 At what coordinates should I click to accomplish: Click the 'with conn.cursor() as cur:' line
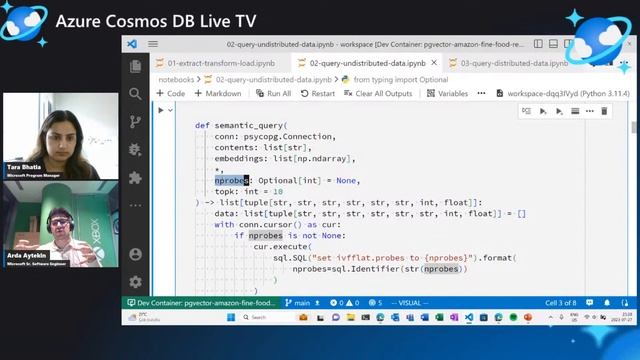[278, 224]
